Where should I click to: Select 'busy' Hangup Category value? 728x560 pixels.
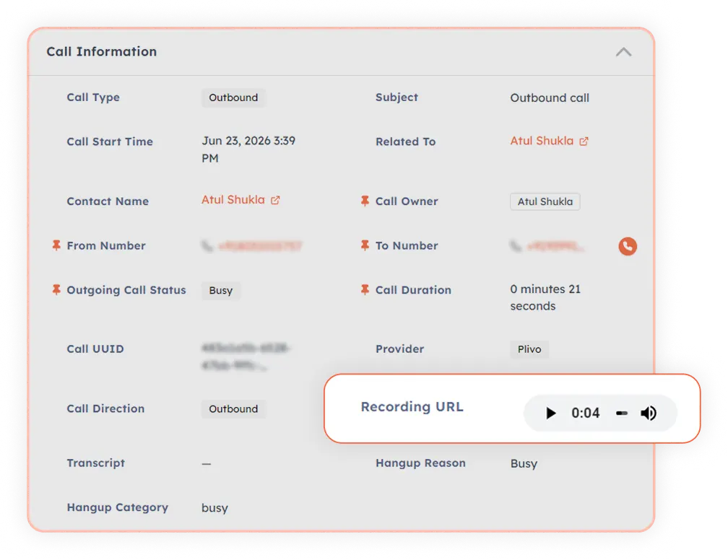point(215,508)
